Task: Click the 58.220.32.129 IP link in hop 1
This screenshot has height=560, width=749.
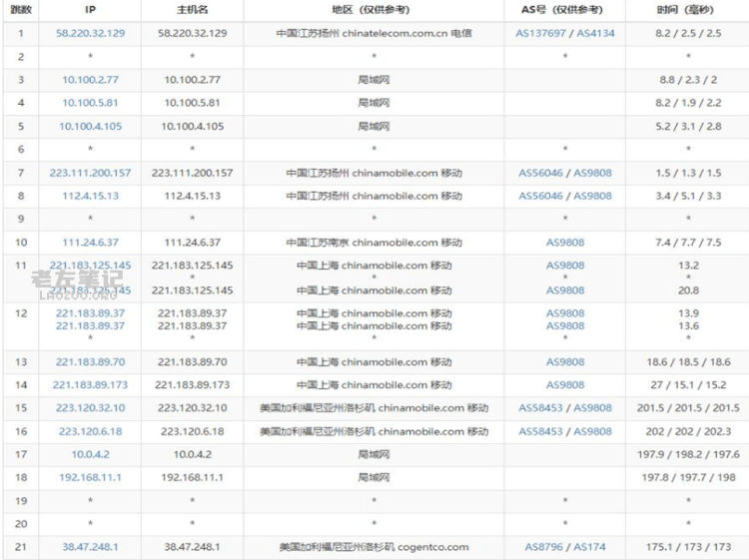Action: [91, 33]
